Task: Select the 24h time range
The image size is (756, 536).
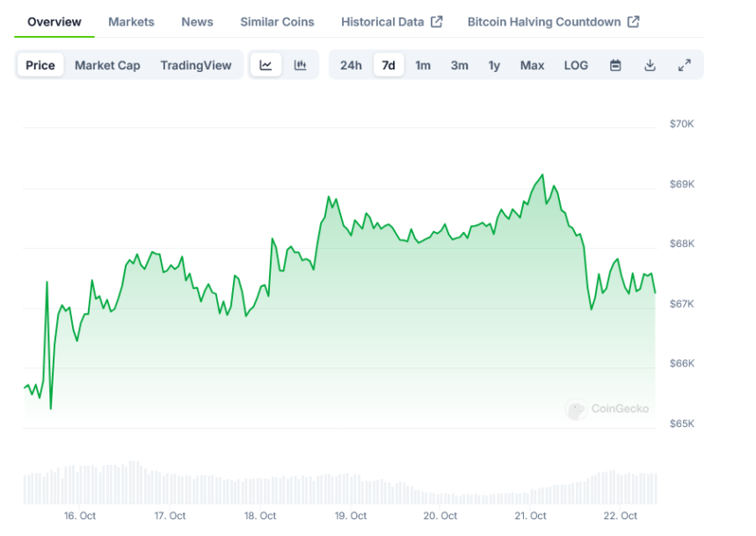Action: pyautogui.click(x=351, y=65)
